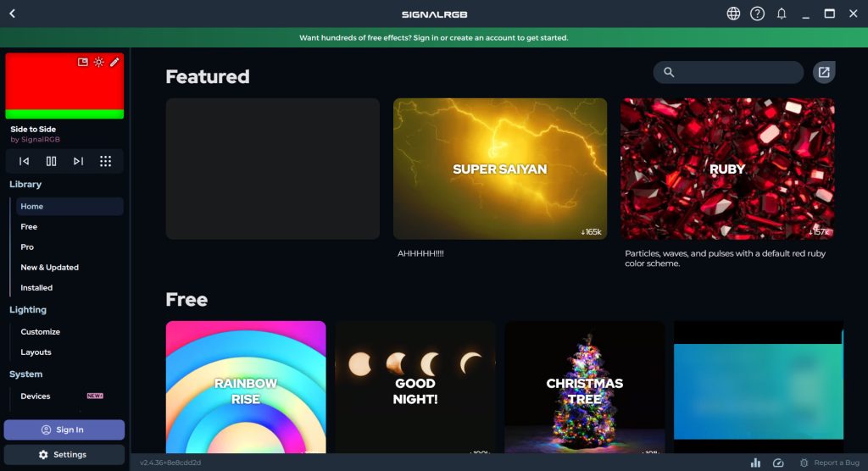Open the Rainbow Rise effect
Image resolution: width=868 pixels, height=471 pixels.
[x=246, y=387]
